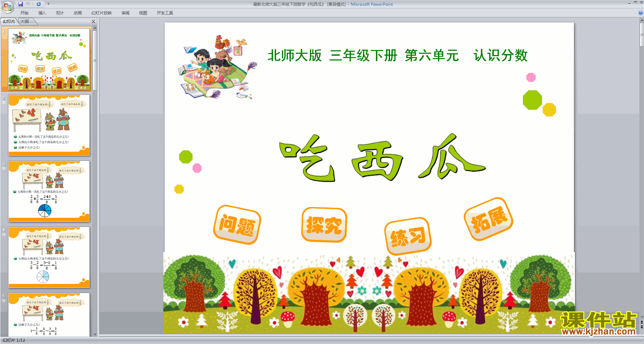This screenshot has height=344, width=644.
Task: Open the 开始 ribbon tab
Action: click(24, 13)
